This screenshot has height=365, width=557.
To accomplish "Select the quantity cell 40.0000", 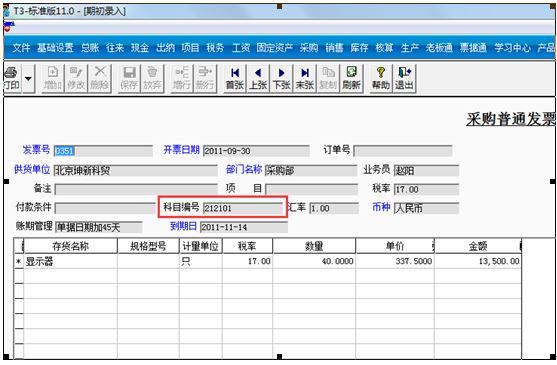I will point(314,262).
